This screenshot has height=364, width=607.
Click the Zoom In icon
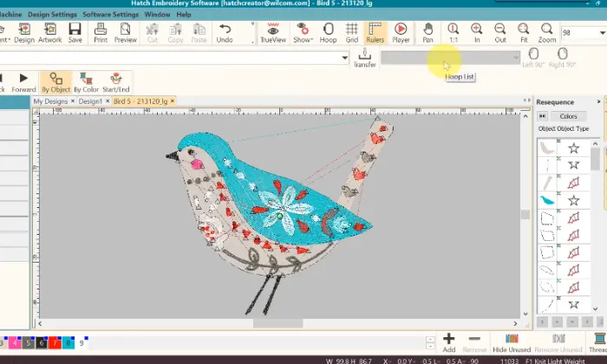tap(477, 32)
